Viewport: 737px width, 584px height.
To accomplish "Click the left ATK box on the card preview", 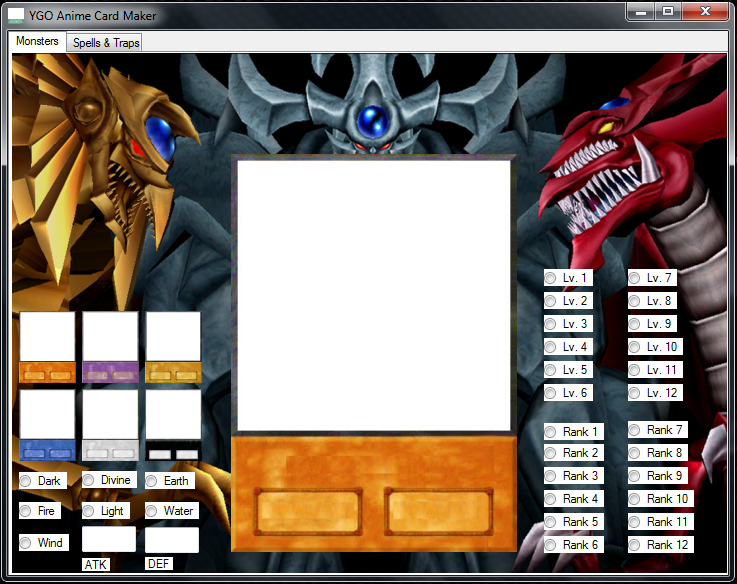I will pos(308,512).
